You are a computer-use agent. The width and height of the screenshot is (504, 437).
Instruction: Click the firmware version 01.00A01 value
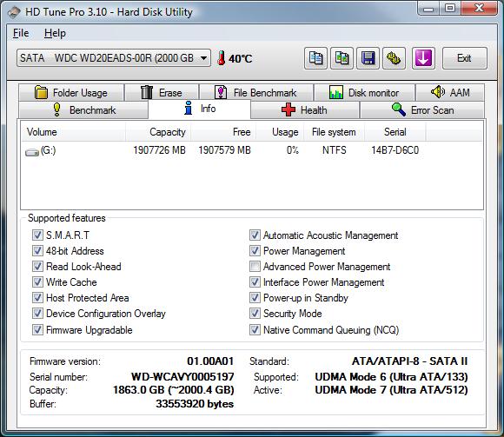point(210,361)
